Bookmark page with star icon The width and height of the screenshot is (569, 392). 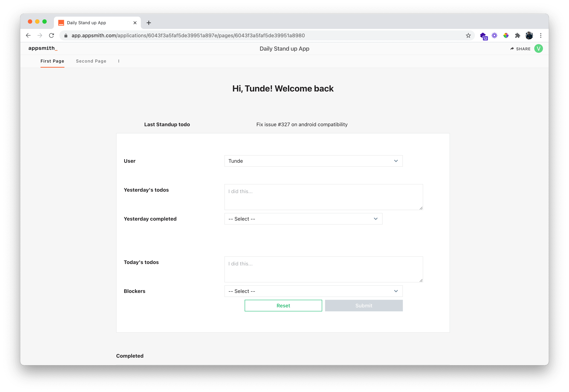pyautogui.click(x=468, y=35)
